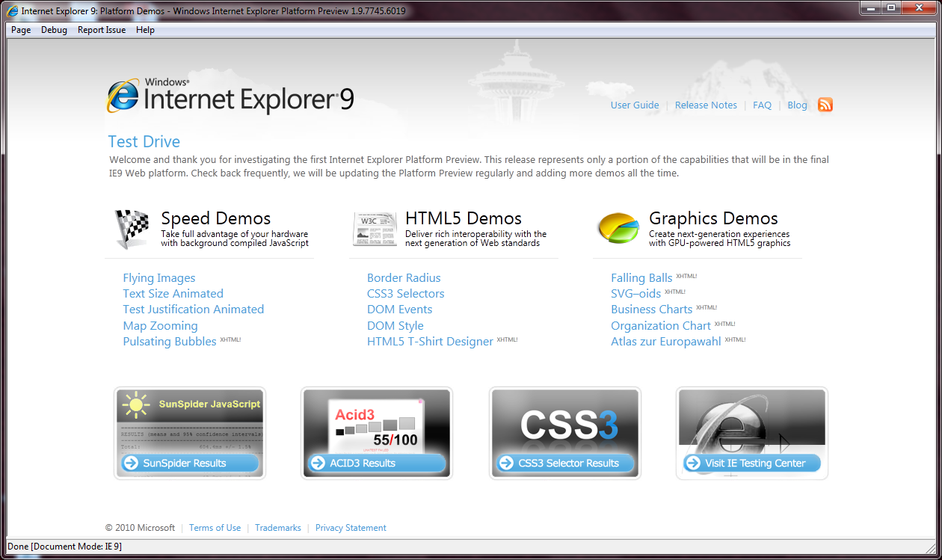942x560 pixels.
Task: Open Test Justification Animated demo
Action: click(x=194, y=310)
